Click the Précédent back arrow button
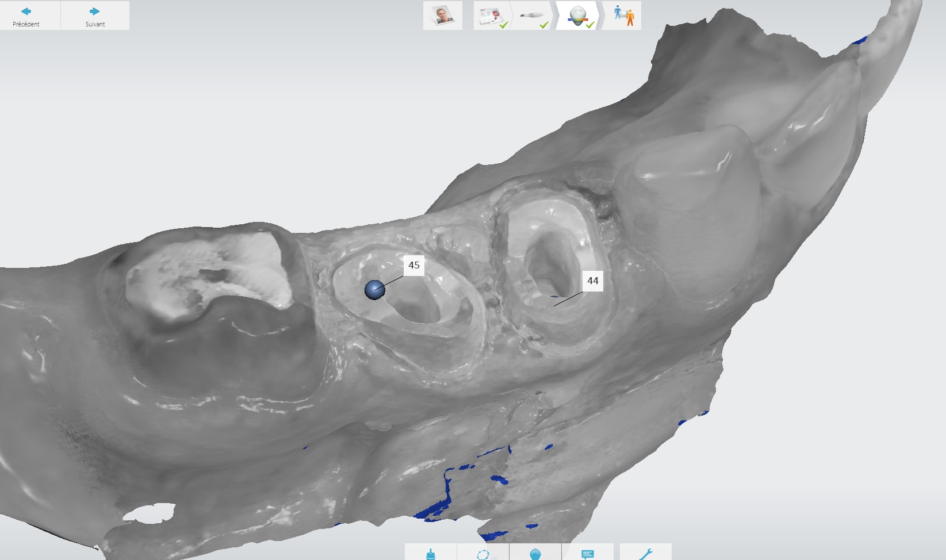The image size is (946, 560). point(26,16)
